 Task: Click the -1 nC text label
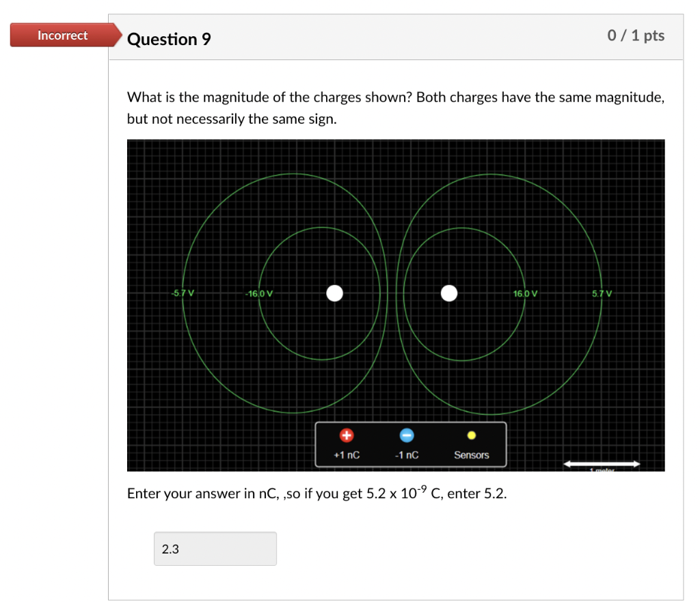point(407,454)
